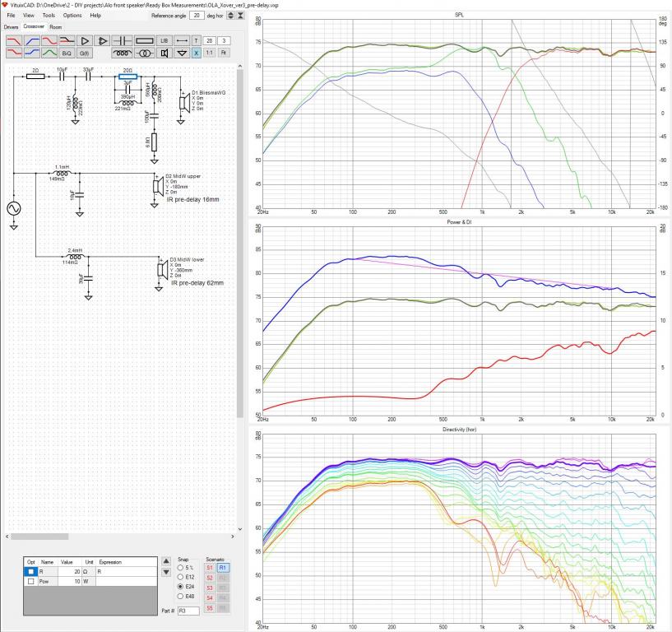Decrease the part value with down arrow
Image resolution: width=672 pixels, height=632 pixels.
tap(166, 573)
